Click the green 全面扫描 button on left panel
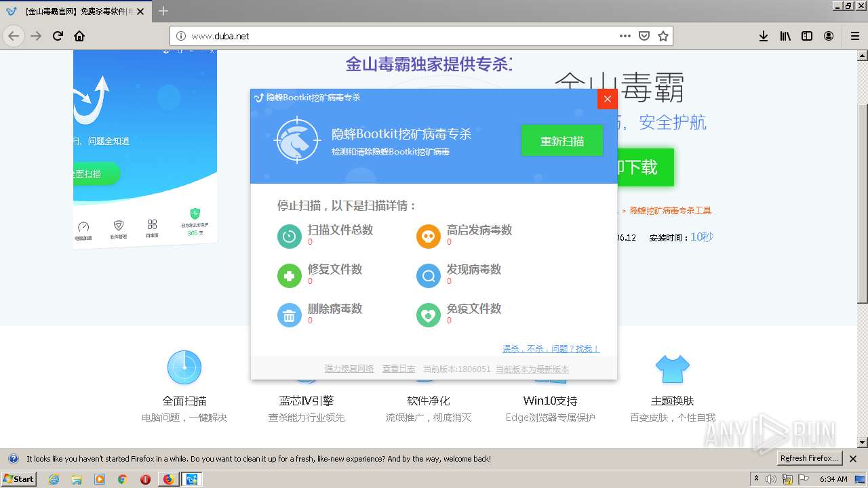 pos(97,174)
